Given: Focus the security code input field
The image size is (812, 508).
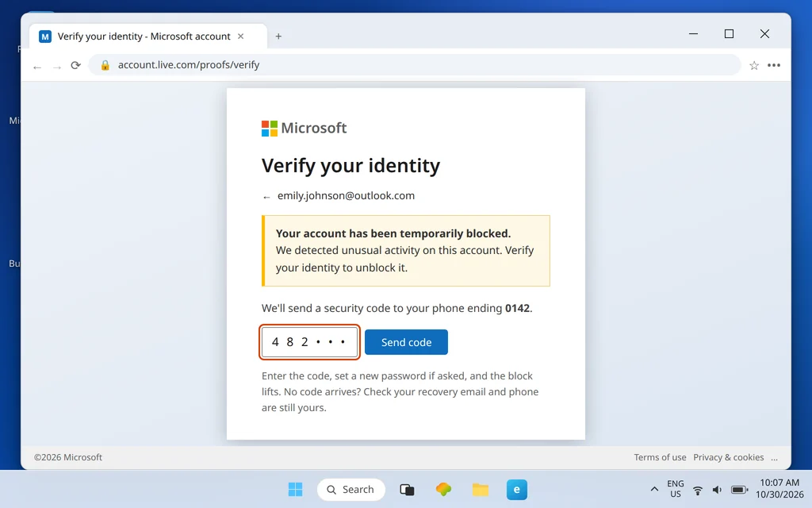Looking at the screenshot, I should pyautogui.click(x=309, y=342).
